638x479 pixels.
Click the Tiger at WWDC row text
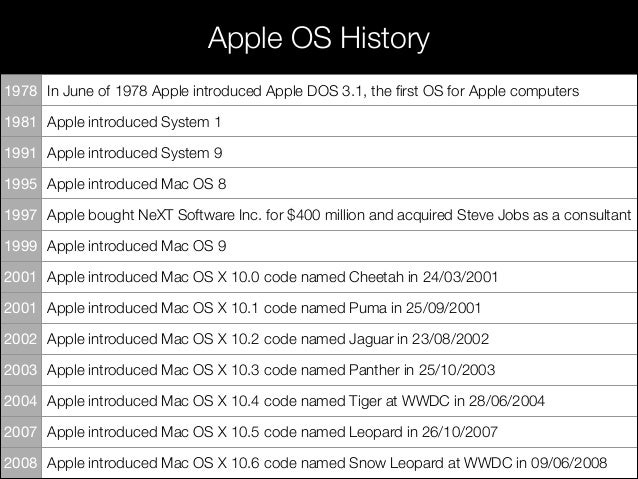coord(296,401)
